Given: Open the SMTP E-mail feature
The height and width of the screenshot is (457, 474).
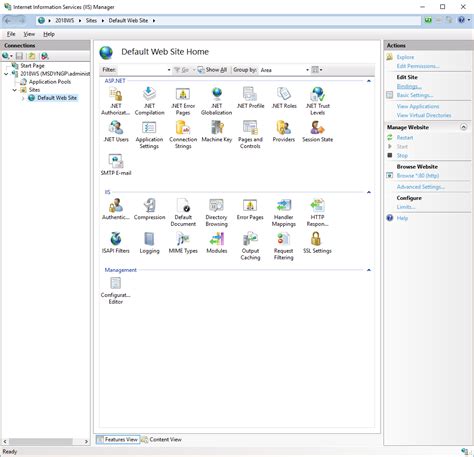Looking at the screenshot, I should (116, 165).
